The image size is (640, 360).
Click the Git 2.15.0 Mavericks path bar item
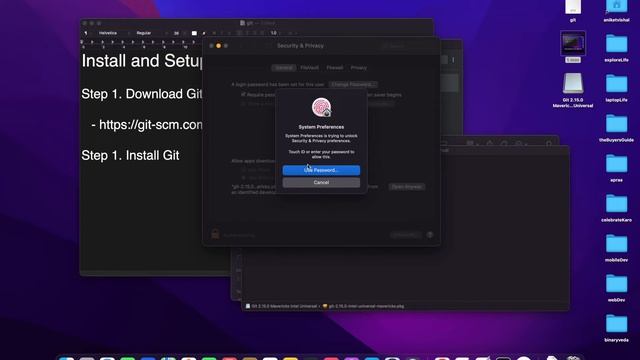pyautogui.click(x=281, y=306)
